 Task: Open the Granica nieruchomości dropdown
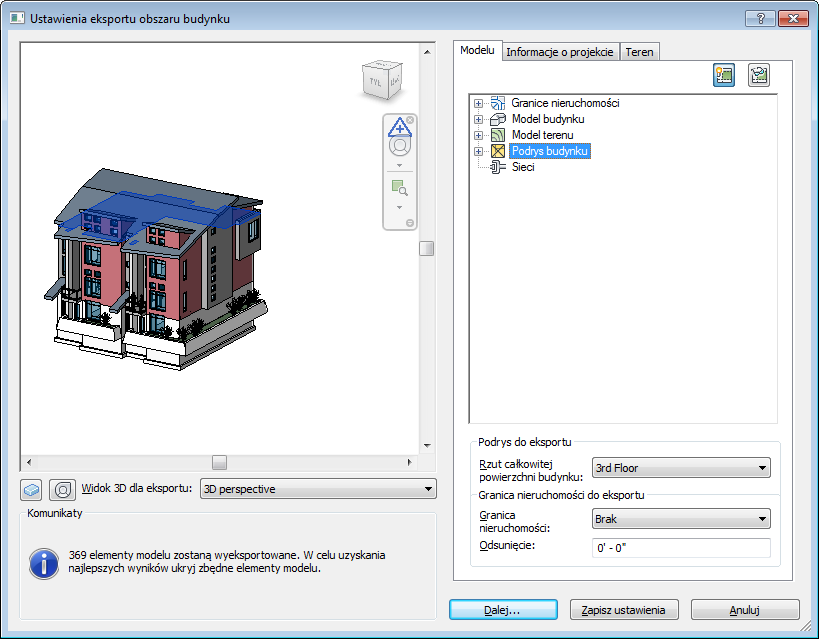click(x=681, y=519)
